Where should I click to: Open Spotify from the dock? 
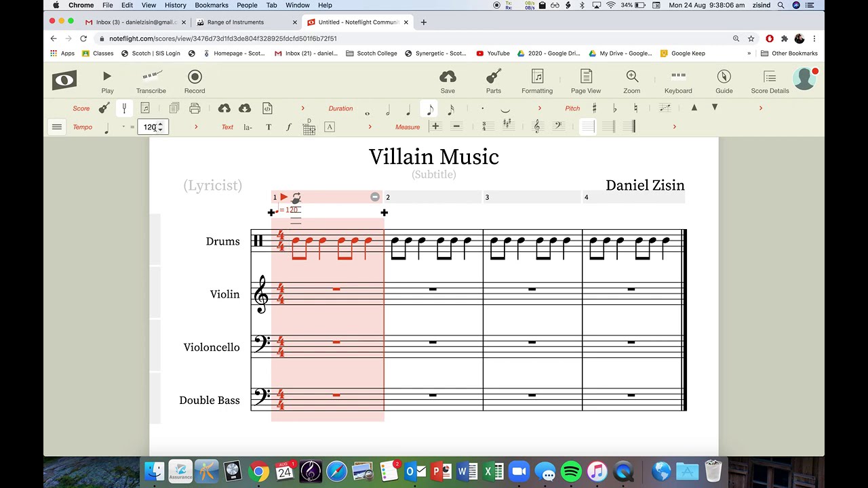click(572, 471)
